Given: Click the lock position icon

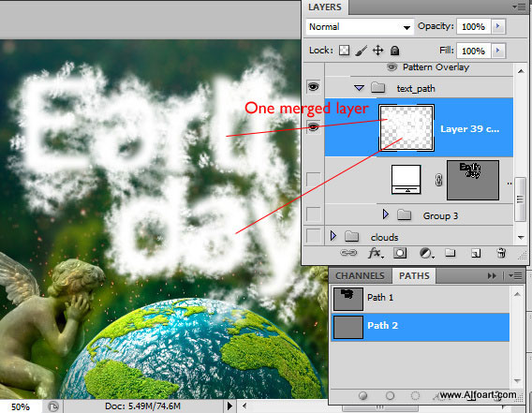Looking at the screenshot, I should click(x=378, y=51).
